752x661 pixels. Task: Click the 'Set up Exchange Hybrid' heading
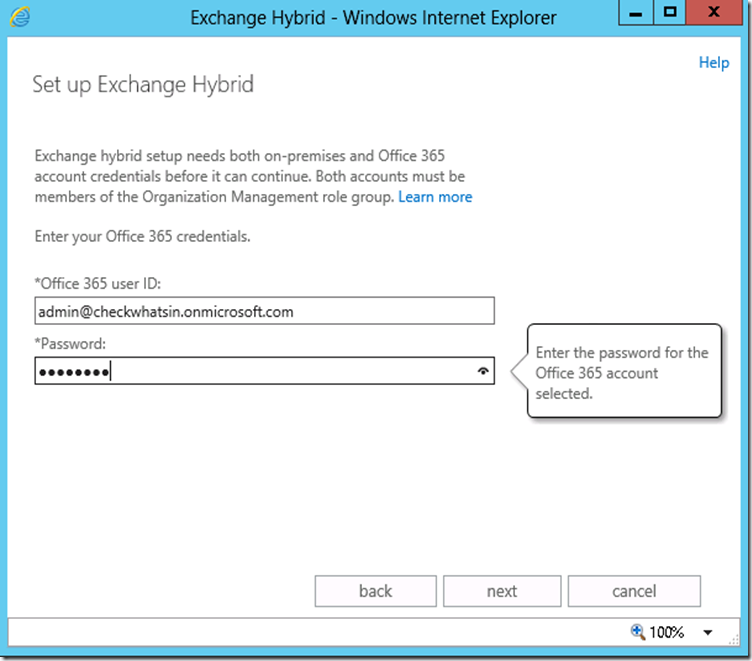tap(143, 85)
